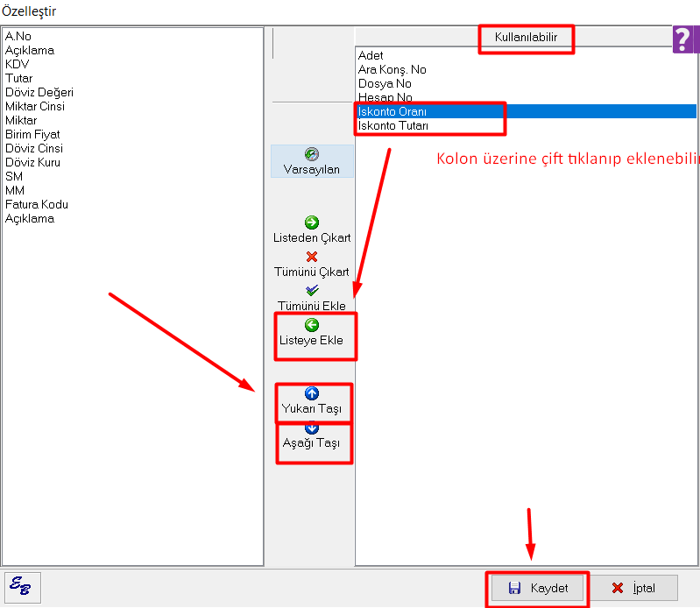Click the Varsayılan reset icon

pyautogui.click(x=312, y=154)
